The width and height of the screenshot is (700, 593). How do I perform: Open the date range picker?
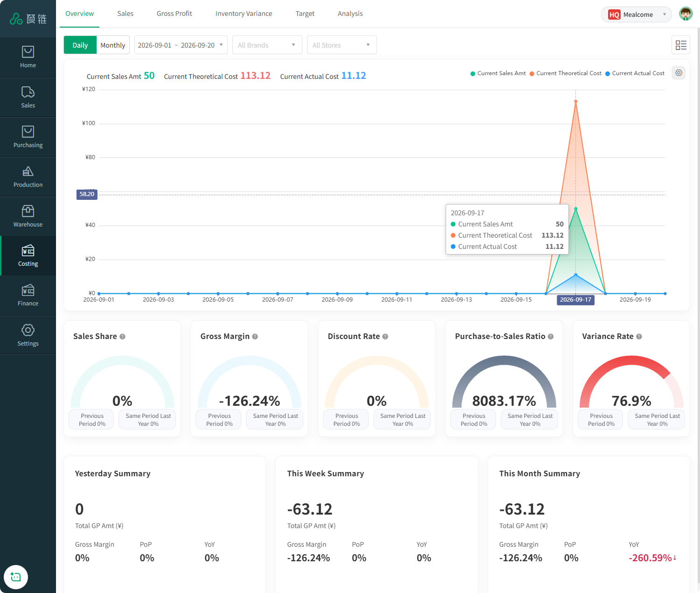point(181,45)
